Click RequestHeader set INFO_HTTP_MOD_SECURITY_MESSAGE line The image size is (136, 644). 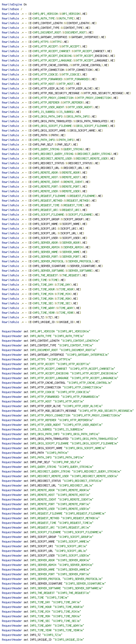pyautogui.click(x=68, y=411)
